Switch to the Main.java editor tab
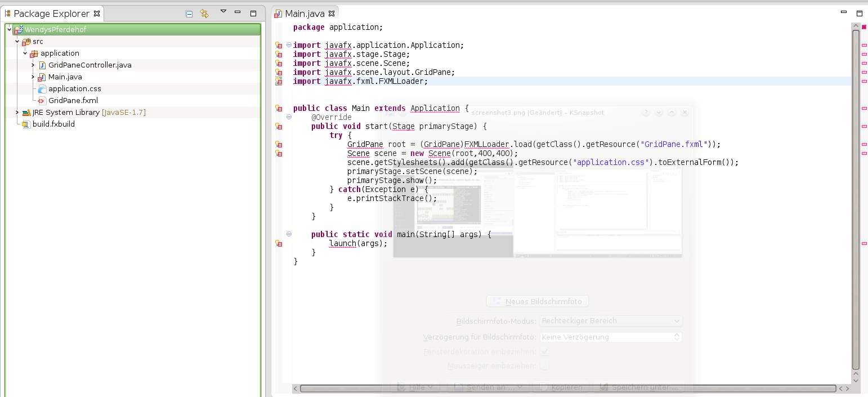The width and height of the screenshot is (868, 397). tap(305, 14)
